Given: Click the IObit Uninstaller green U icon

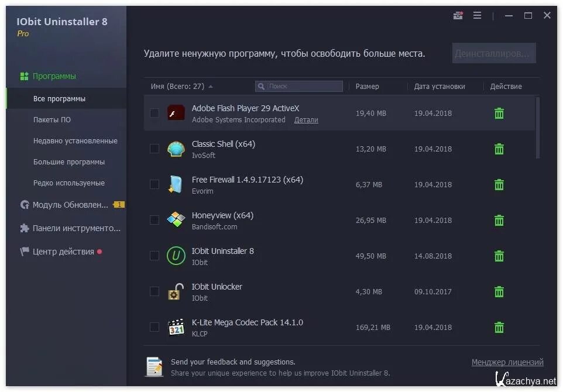Looking at the screenshot, I should (x=176, y=256).
